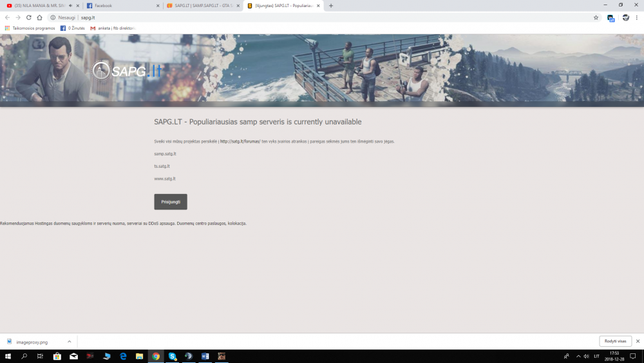Close the YouTube NILA MANIA tab
Image resolution: width=644 pixels, height=363 pixels.
[x=78, y=6]
